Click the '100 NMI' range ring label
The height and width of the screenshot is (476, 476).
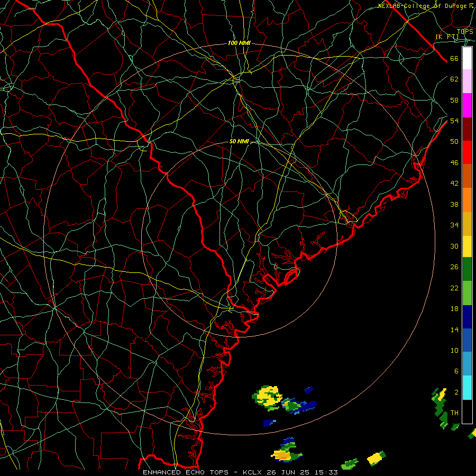coord(239,43)
